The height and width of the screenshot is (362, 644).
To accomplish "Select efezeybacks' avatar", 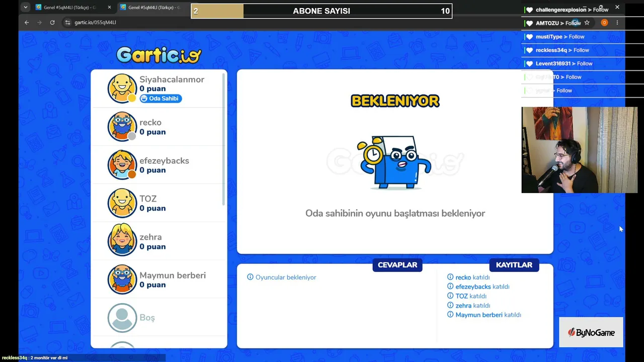I will pyautogui.click(x=122, y=165).
